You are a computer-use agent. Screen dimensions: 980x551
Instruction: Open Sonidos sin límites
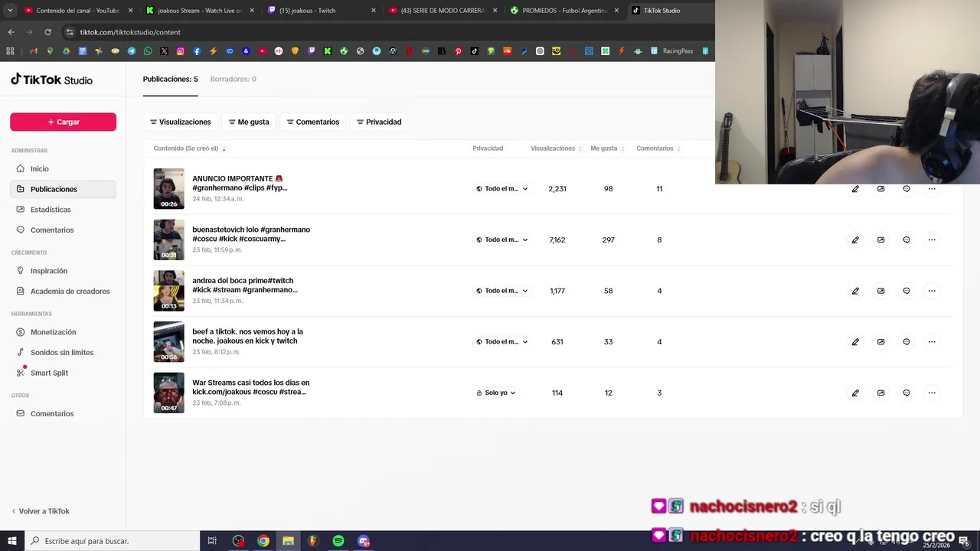pyautogui.click(x=63, y=352)
